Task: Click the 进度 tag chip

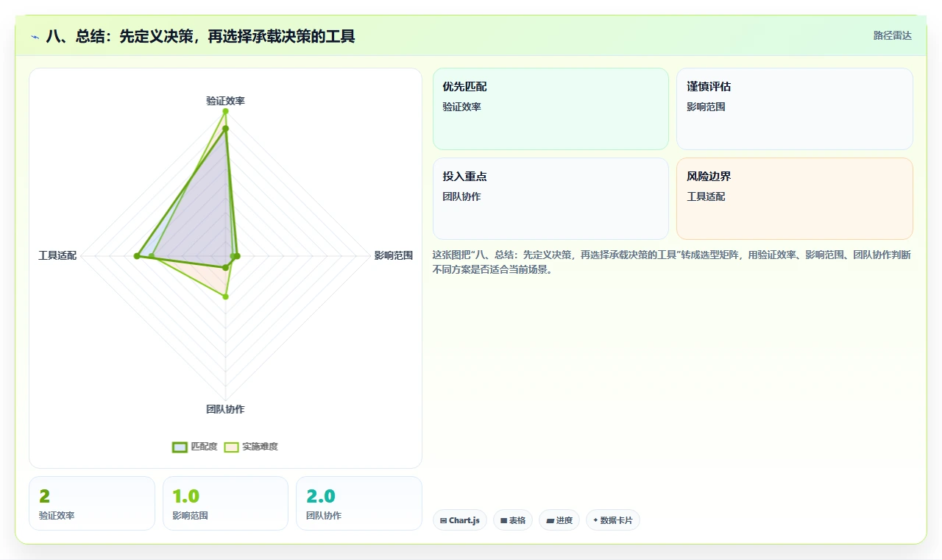Action: [559, 520]
